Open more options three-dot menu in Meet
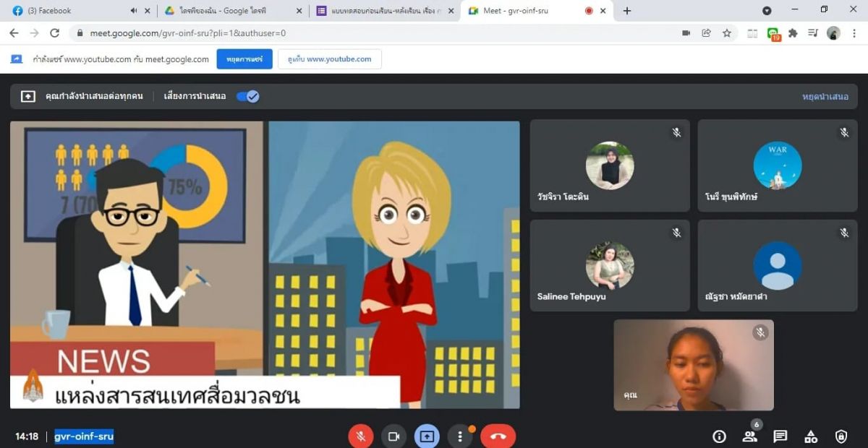The image size is (868, 448). click(460, 436)
